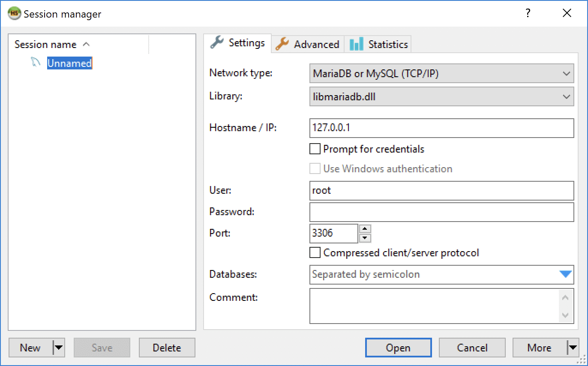Image resolution: width=588 pixels, height=366 pixels.
Task: Enable Compressed client/server protocol
Action: [315, 253]
